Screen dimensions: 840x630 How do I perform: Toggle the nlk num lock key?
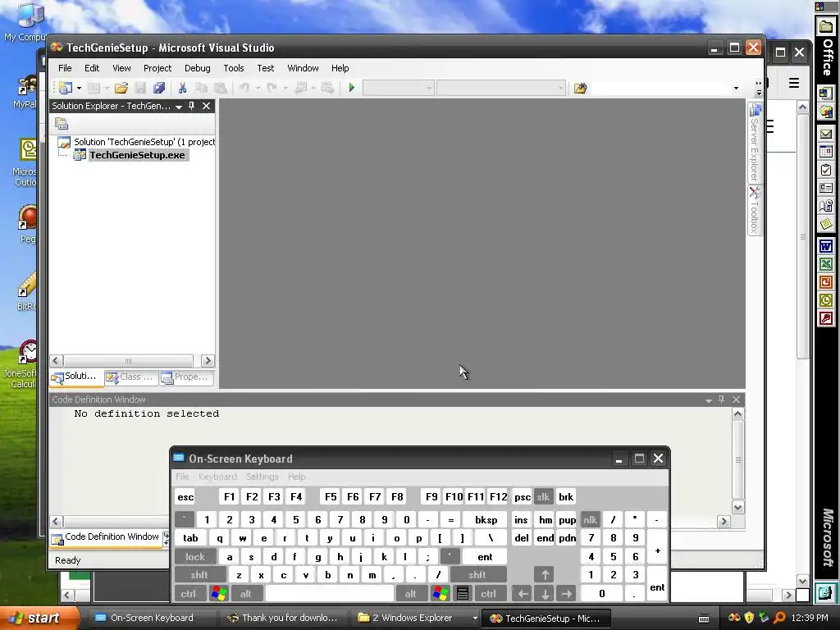coord(590,519)
